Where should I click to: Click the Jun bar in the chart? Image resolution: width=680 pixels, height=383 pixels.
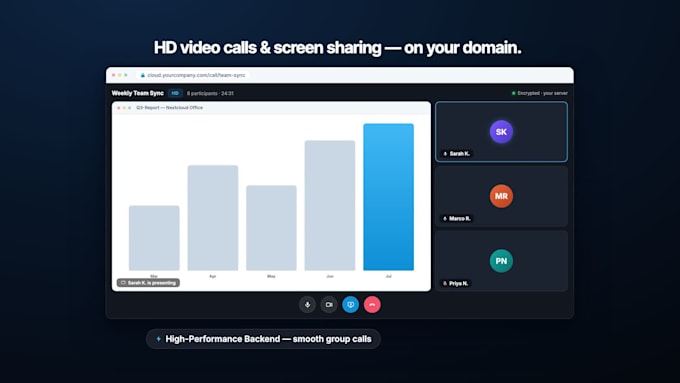click(330, 205)
